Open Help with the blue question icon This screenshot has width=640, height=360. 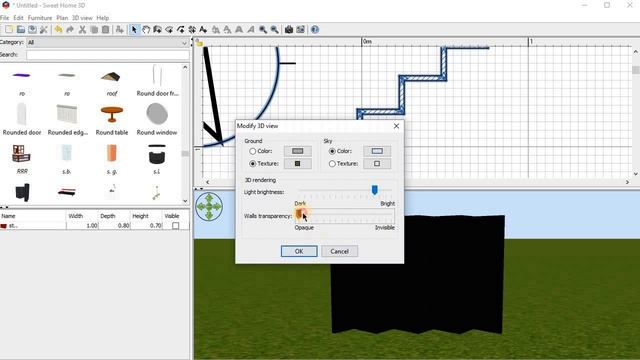click(x=315, y=29)
